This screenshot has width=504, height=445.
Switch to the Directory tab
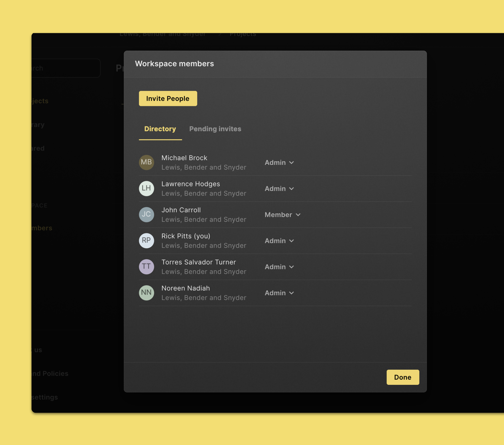pos(160,129)
